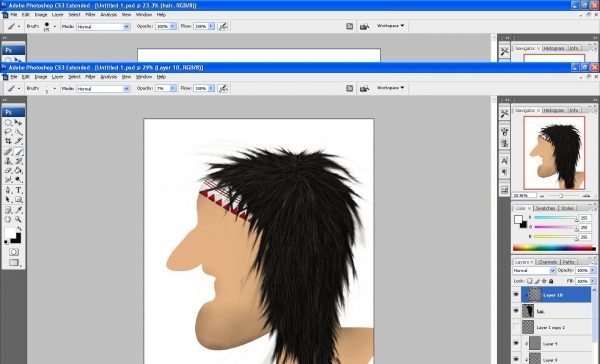Click foreground color swatch in Color panel
The width and height of the screenshot is (600, 364).
click(518, 219)
